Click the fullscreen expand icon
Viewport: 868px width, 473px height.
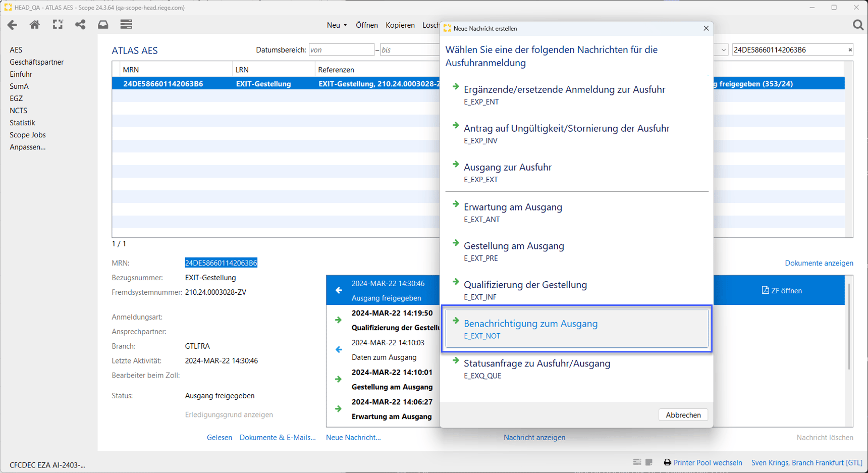tap(58, 25)
